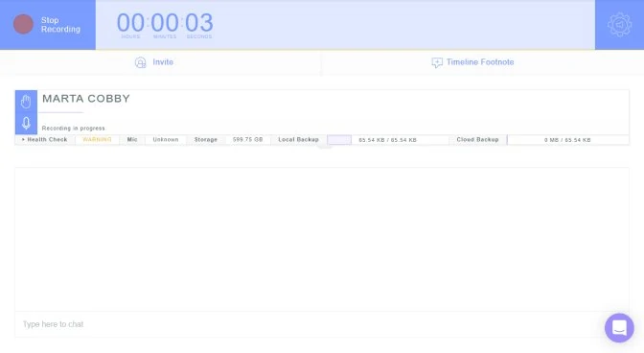Click the recording timer display
The image size is (644, 353).
(165, 23)
